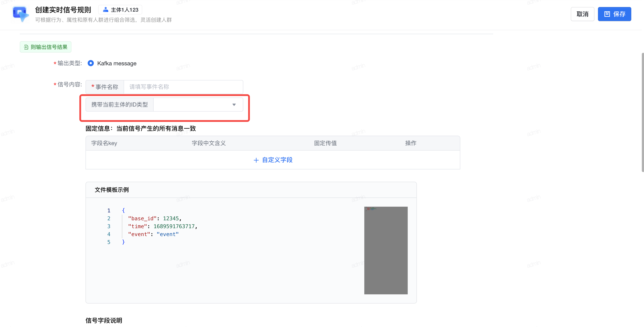Click the 事件名称 field label
Screen dimensions: 644x327
click(x=105, y=87)
